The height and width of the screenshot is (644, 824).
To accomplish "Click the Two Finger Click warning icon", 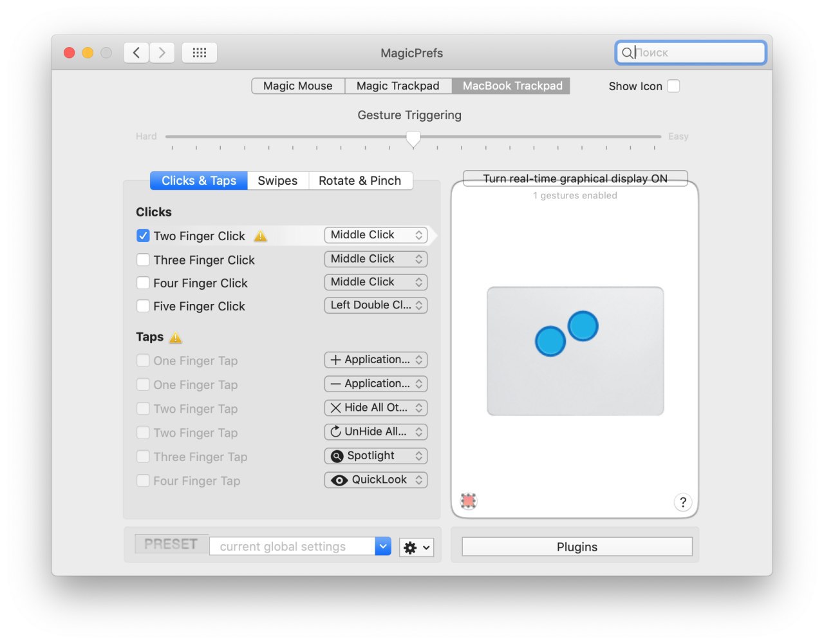I will (x=260, y=236).
